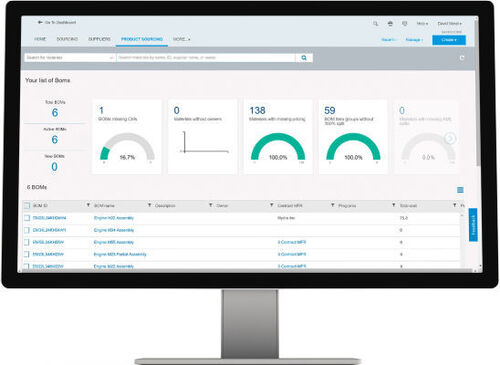The height and width of the screenshot is (365, 500).
Task: Open the BOM ID link in the third row
Action: tap(48, 242)
